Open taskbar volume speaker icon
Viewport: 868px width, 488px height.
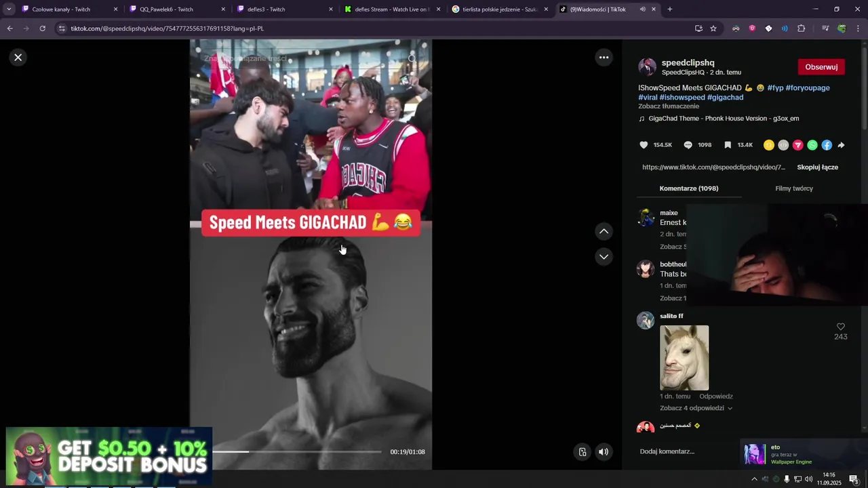click(808, 479)
